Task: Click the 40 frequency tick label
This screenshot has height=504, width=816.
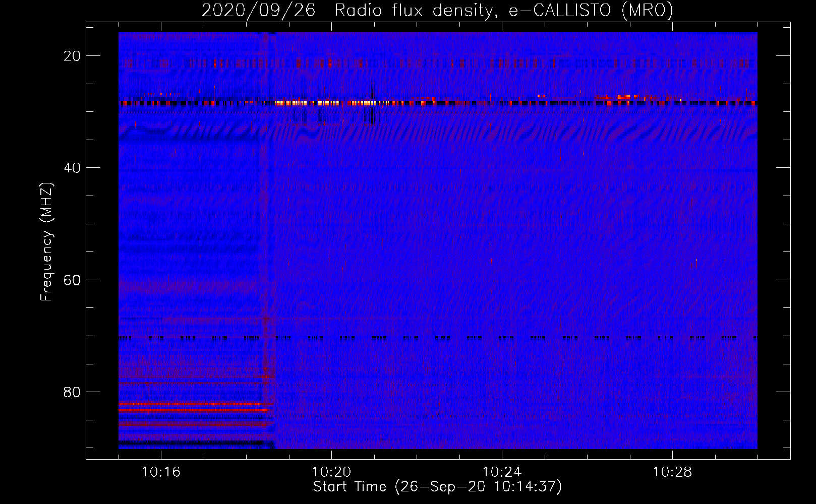Action: [x=72, y=168]
